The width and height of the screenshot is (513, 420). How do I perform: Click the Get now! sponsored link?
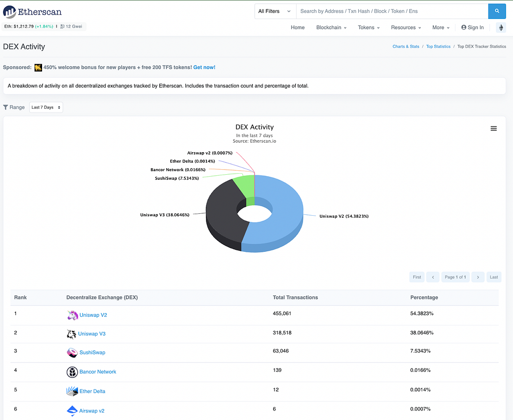[204, 68]
